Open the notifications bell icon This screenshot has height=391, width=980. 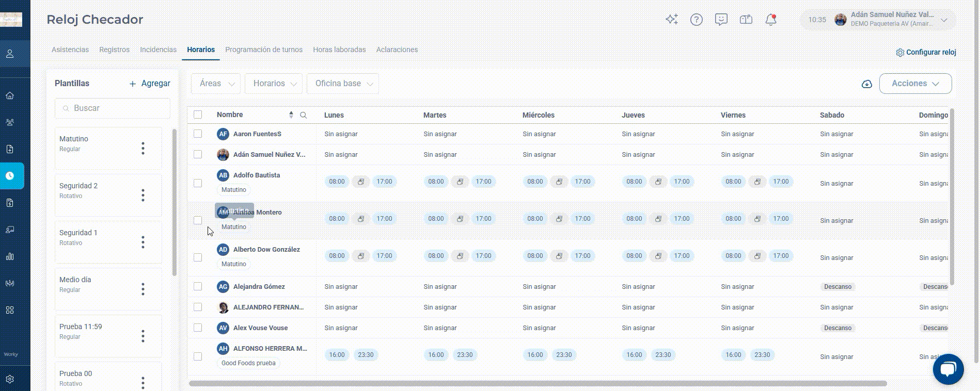[771, 20]
